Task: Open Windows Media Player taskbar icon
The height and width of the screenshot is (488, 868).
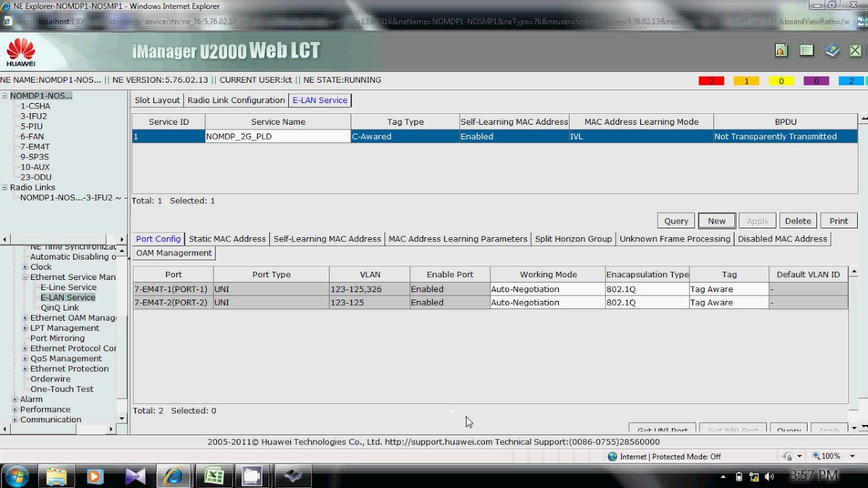Action: pyautogui.click(x=95, y=476)
